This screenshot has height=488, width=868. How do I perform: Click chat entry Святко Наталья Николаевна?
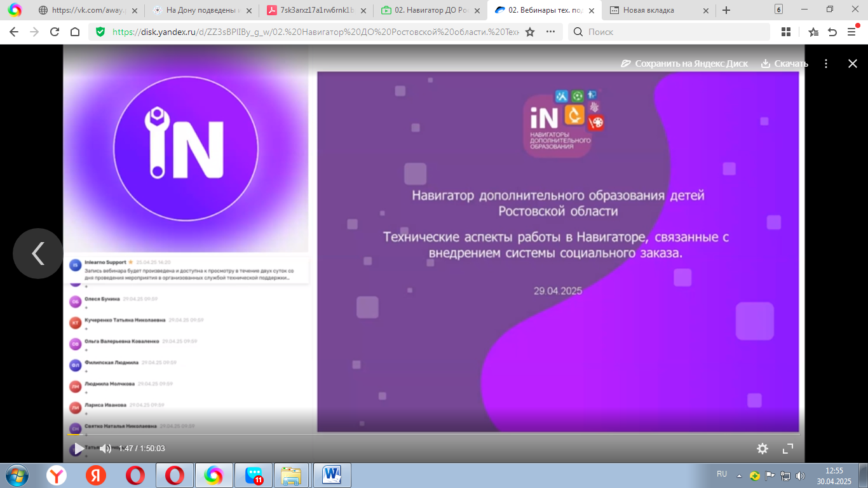(121, 426)
